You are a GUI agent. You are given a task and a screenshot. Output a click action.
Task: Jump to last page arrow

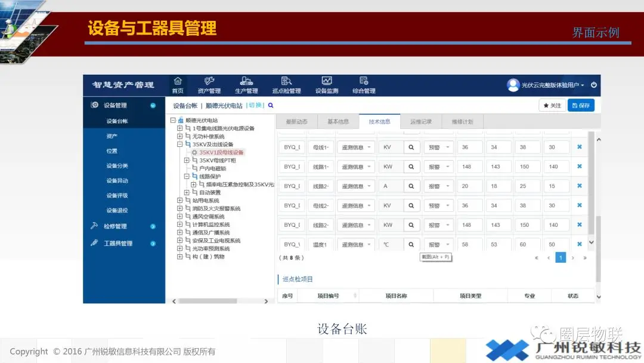tap(585, 258)
